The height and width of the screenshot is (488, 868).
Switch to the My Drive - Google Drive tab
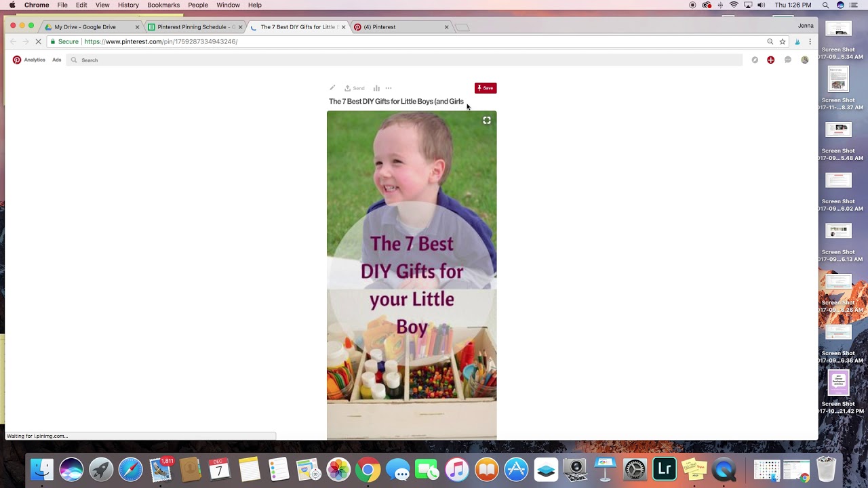(91, 27)
